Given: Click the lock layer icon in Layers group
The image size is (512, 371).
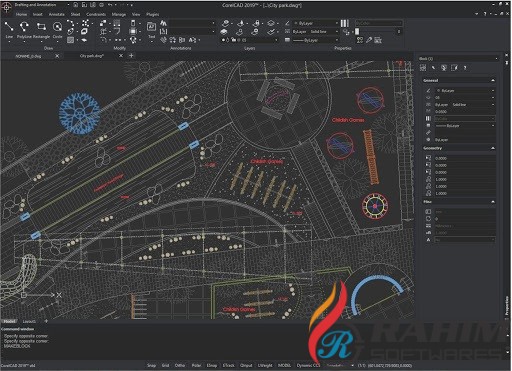Looking at the screenshot, I should 256,23.
